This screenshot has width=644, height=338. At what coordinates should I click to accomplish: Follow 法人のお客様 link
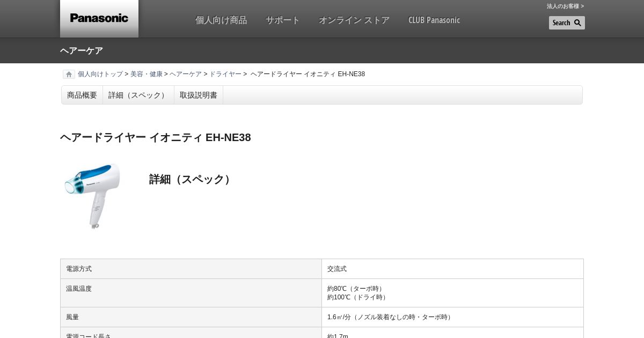565,6
